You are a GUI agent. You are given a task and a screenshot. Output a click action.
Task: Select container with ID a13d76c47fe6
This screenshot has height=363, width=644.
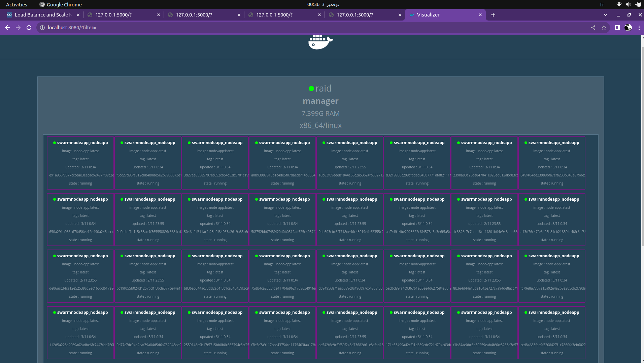point(552,220)
